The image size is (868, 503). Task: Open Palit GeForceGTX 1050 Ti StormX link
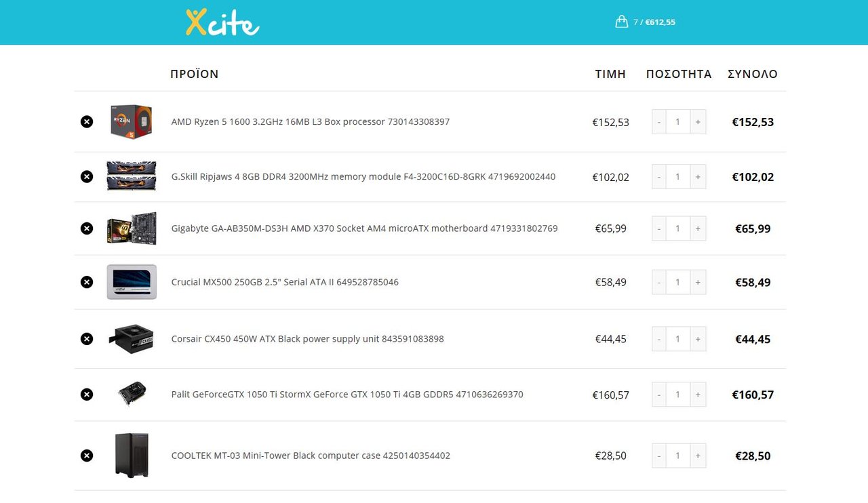[347, 395]
